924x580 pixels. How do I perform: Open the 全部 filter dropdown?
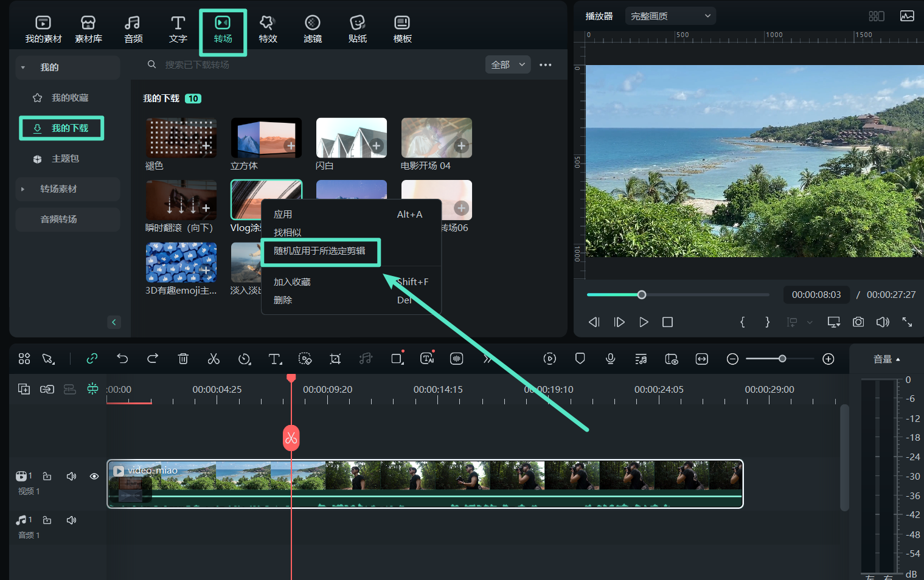click(507, 64)
